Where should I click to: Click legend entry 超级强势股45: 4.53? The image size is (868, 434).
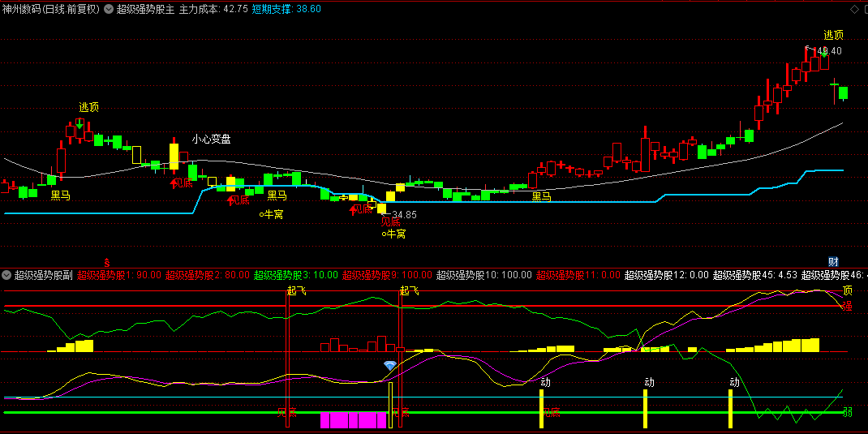click(755, 274)
